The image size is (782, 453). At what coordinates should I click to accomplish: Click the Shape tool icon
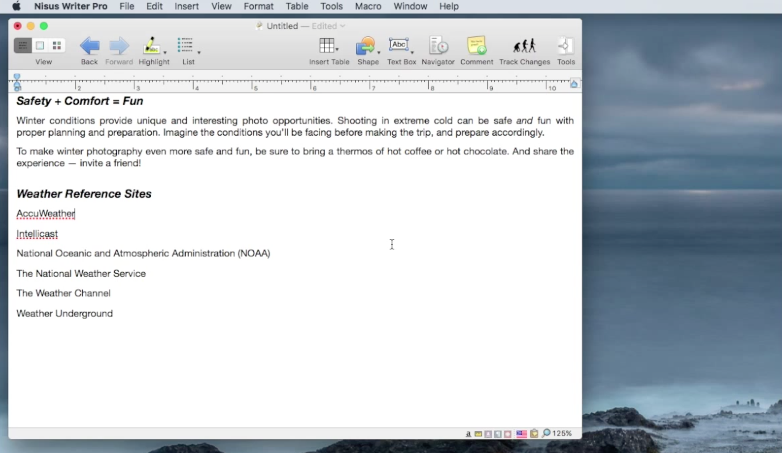(365, 46)
